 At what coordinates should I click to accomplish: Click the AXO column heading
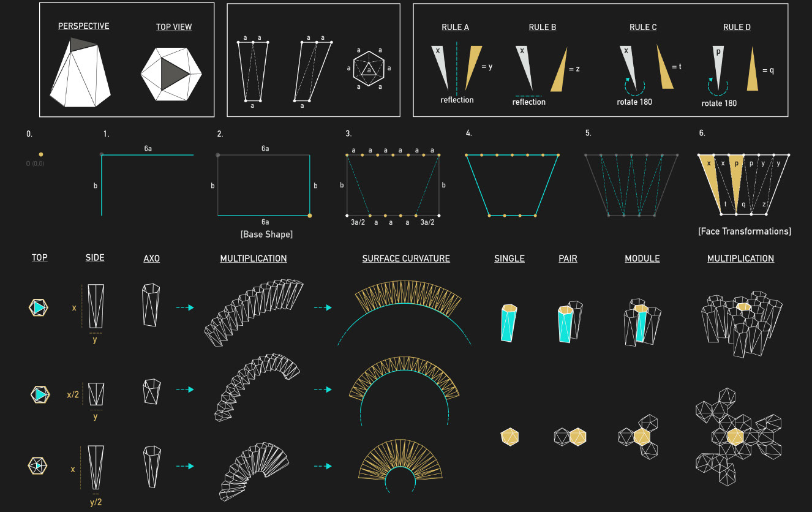(x=151, y=258)
